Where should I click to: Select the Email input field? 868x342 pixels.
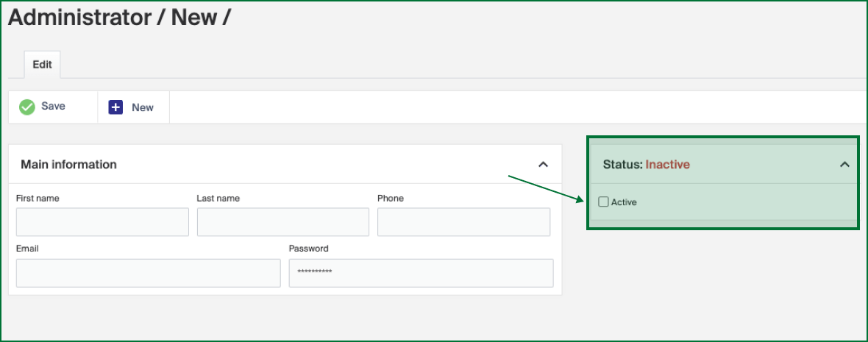click(148, 273)
